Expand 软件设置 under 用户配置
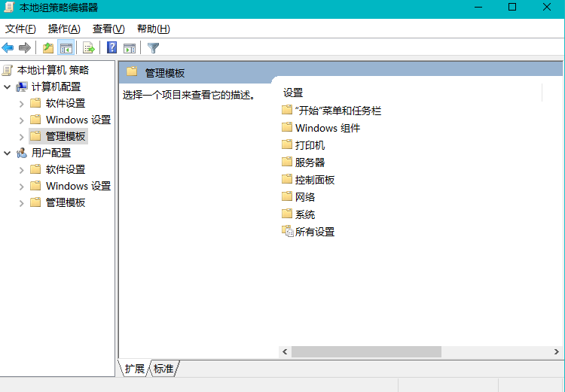 [x=21, y=170]
